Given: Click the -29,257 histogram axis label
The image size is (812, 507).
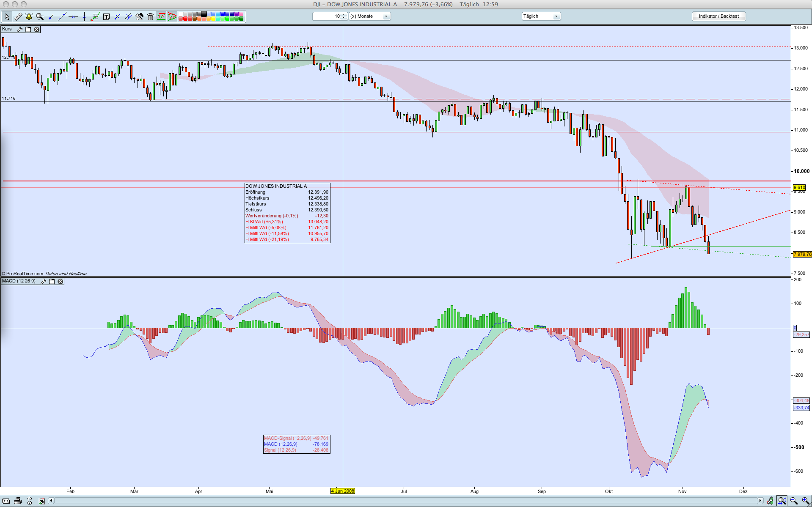Looking at the screenshot, I should (801, 334).
